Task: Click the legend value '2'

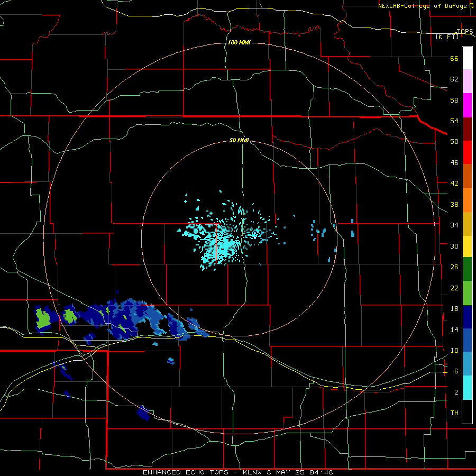Action: [x=456, y=392]
